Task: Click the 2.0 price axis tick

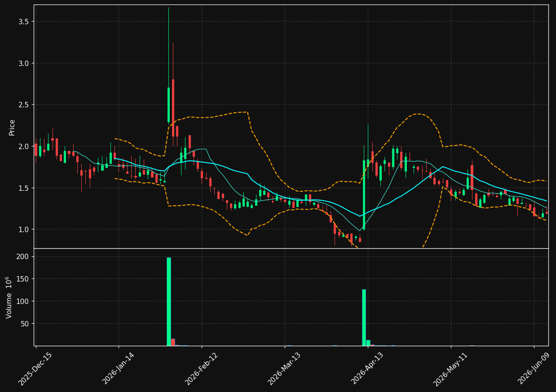Action: (25, 146)
